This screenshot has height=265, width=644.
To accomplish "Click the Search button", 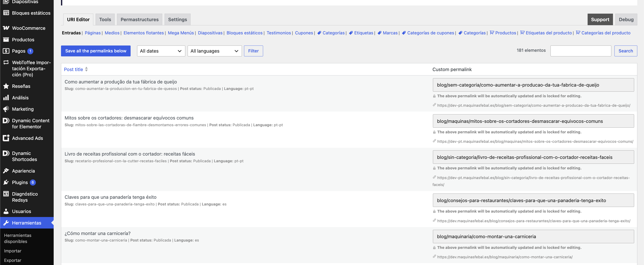I will coord(626,51).
